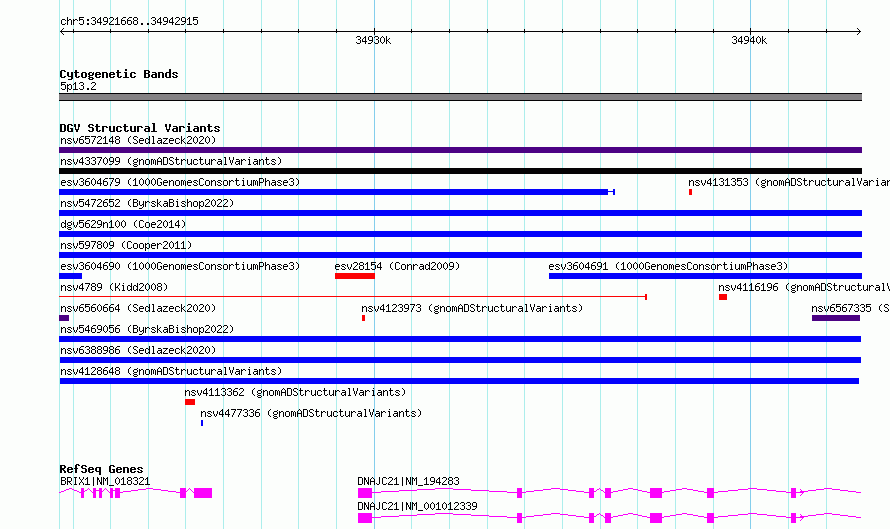Click the esv3604691 blue variant bar
The height and width of the screenshot is (529, 890).
(x=706, y=276)
